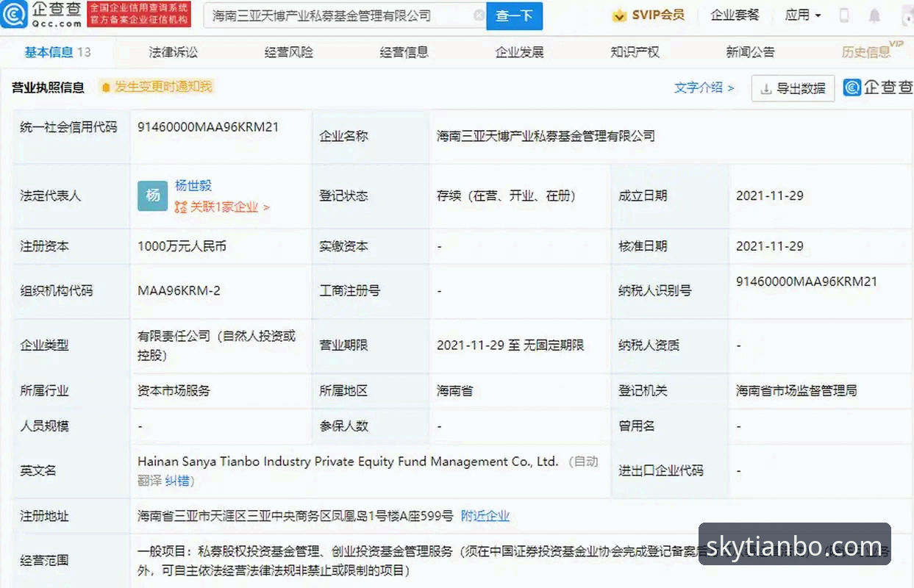Switch to the 经营信息 tab

(x=404, y=52)
